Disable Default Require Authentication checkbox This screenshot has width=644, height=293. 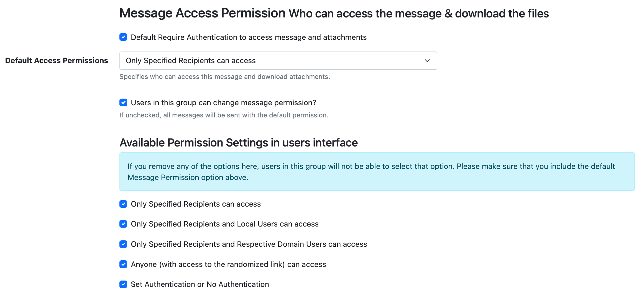(x=123, y=37)
